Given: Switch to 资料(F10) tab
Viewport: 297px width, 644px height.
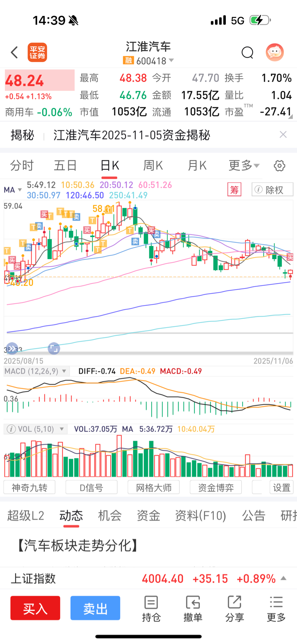Looking at the screenshot, I should coord(201,516).
